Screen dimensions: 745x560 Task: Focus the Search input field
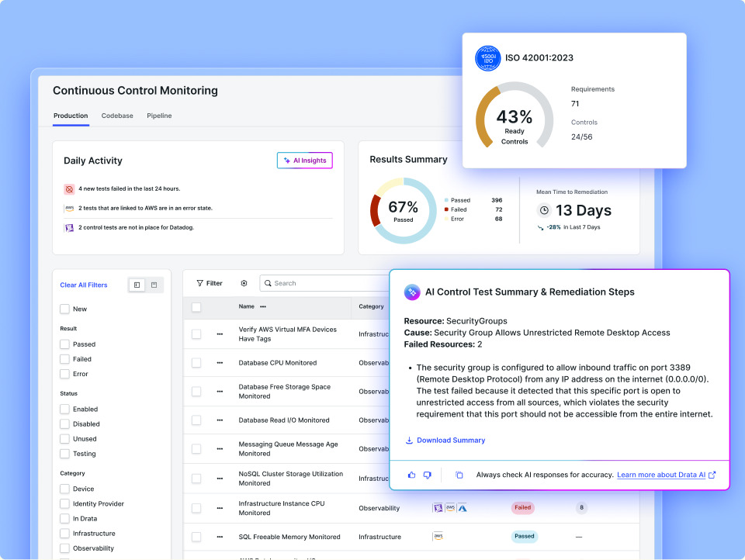tap(325, 283)
